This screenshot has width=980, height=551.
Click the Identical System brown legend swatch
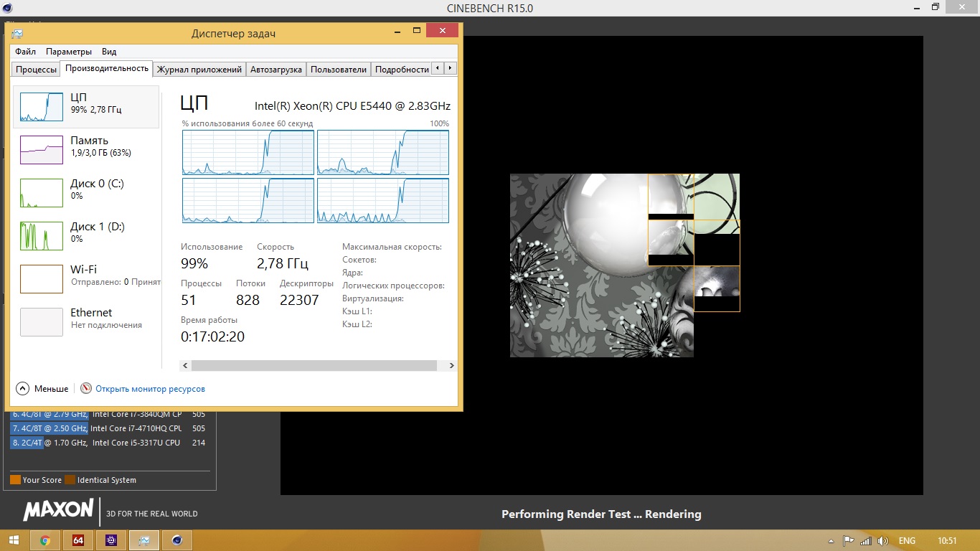click(x=70, y=480)
